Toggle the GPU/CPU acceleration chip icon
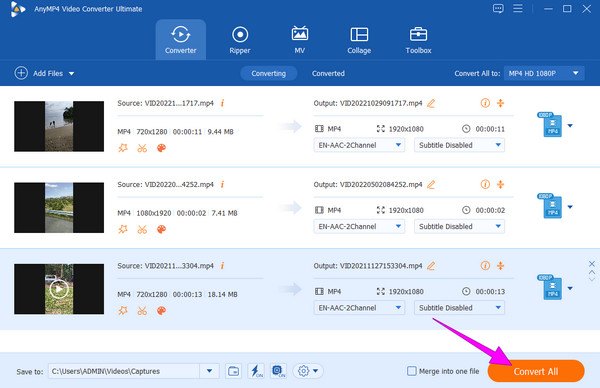This screenshot has width=600, height=388. click(x=278, y=371)
